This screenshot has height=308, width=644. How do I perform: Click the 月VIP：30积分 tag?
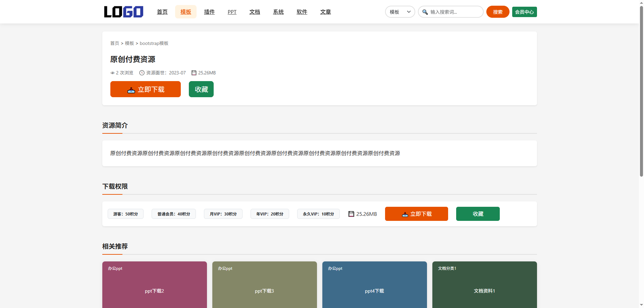click(223, 214)
